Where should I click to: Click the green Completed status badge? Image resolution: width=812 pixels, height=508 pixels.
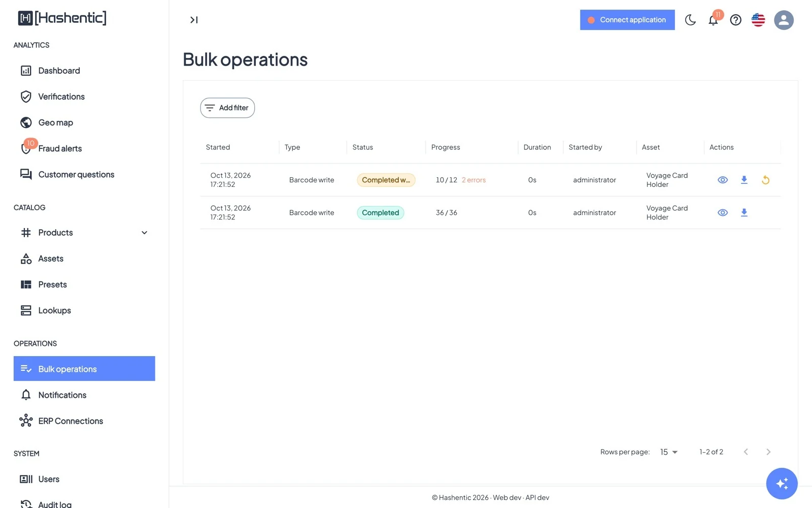[x=381, y=212]
